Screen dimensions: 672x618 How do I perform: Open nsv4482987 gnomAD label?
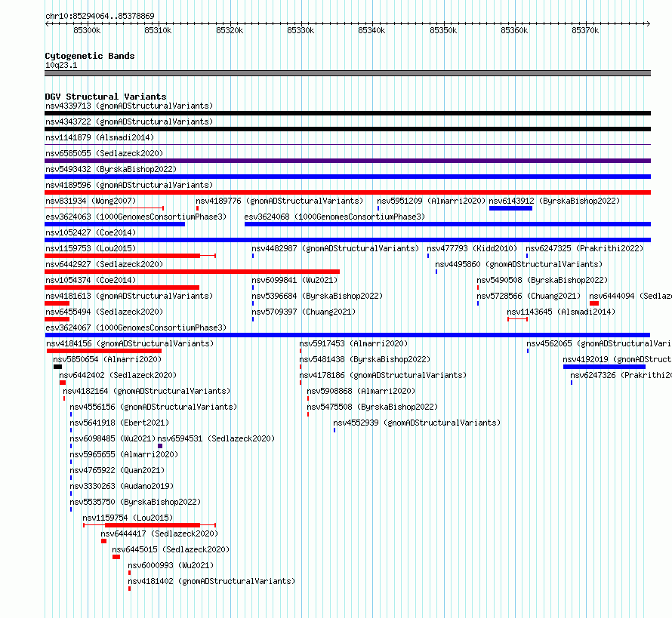pos(335,248)
